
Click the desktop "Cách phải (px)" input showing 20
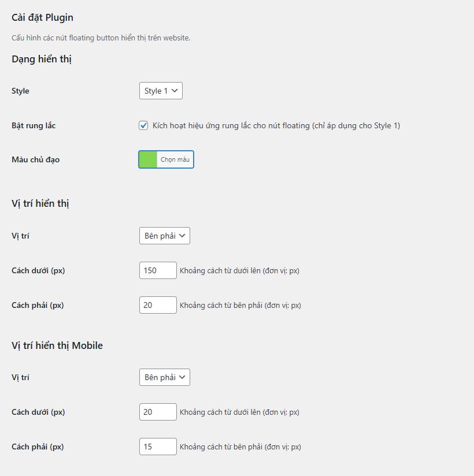[x=157, y=304]
